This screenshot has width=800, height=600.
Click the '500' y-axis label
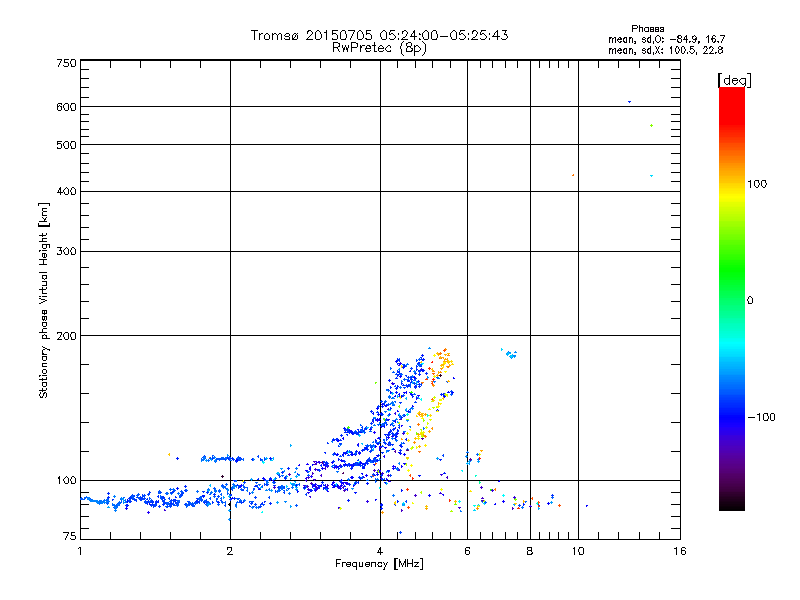[x=66, y=145]
